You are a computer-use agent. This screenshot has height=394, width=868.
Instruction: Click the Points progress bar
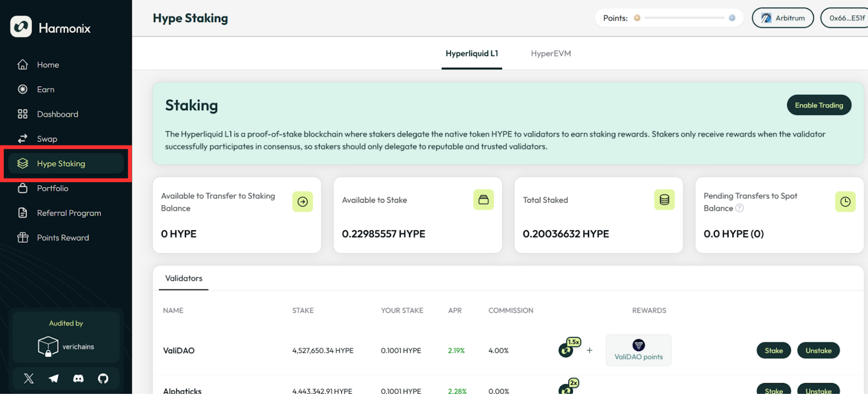[685, 18]
